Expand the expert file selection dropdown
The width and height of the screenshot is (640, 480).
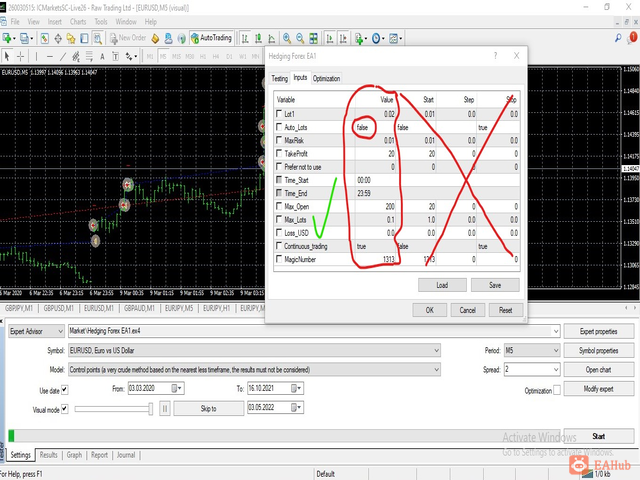coord(556,331)
